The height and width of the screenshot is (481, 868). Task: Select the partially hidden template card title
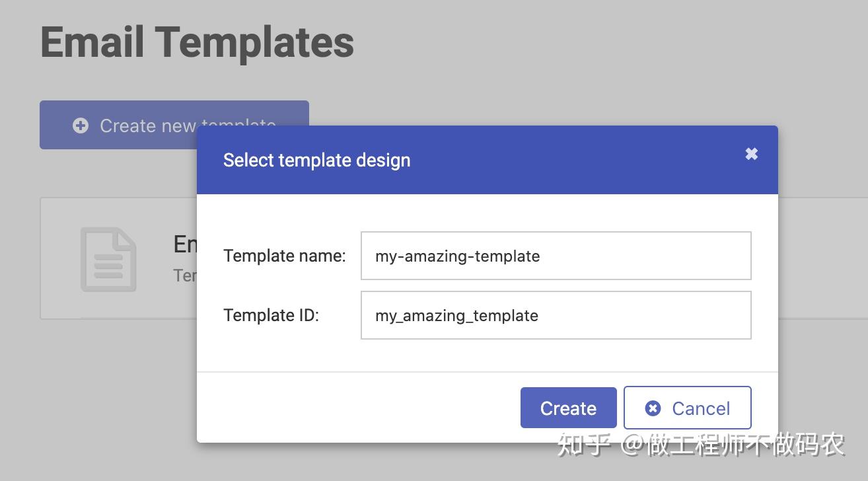click(x=185, y=244)
